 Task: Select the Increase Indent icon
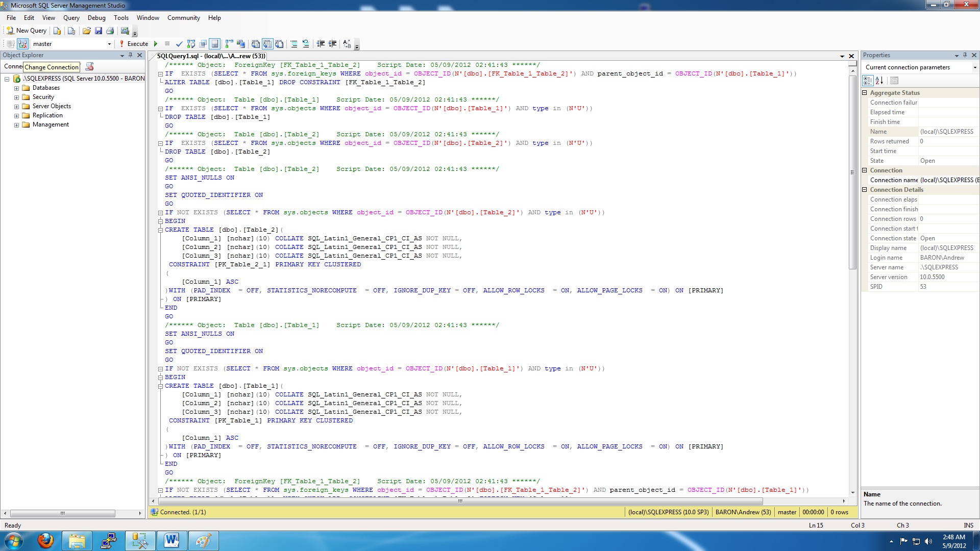click(332, 44)
